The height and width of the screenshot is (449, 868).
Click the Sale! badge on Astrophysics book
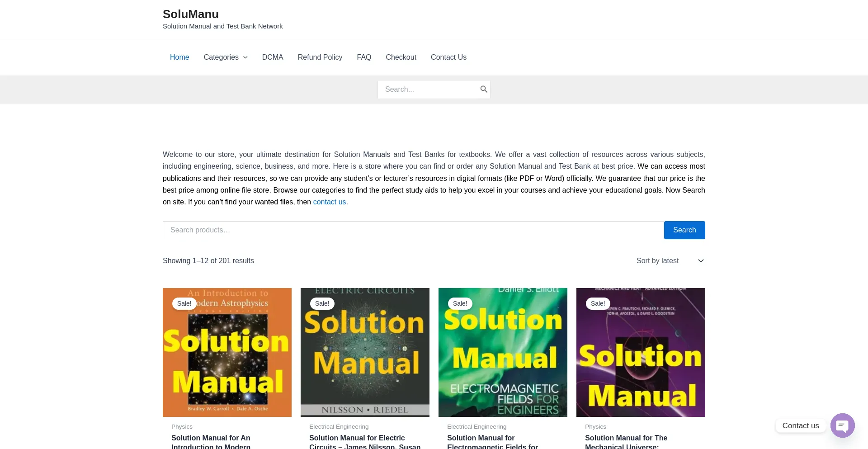[184, 303]
